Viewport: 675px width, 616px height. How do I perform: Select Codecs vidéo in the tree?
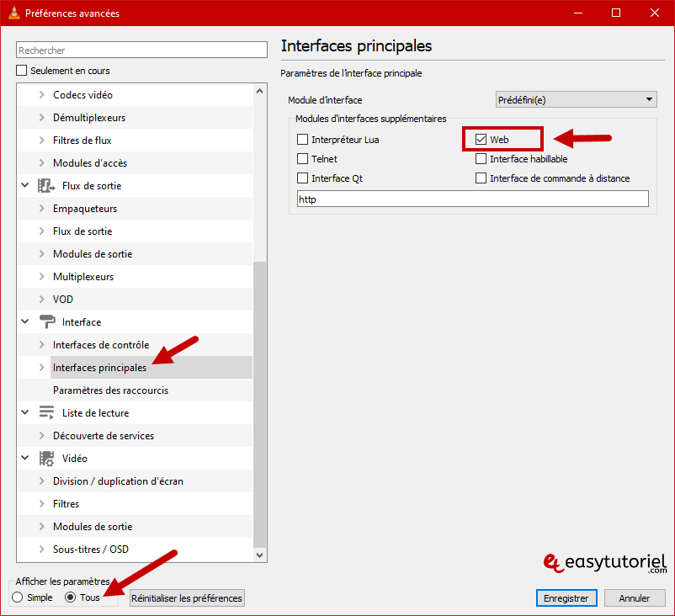pyautogui.click(x=82, y=95)
